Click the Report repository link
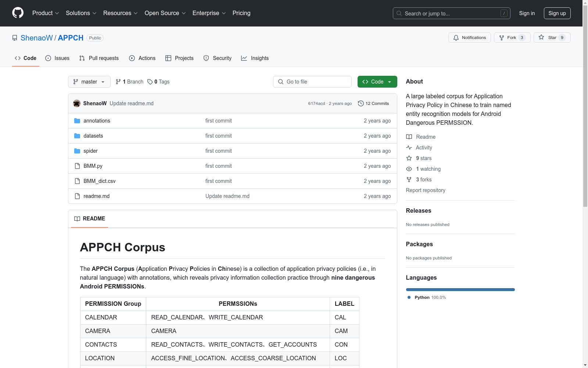This screenshot has width=588, height=368. (426, 190)
